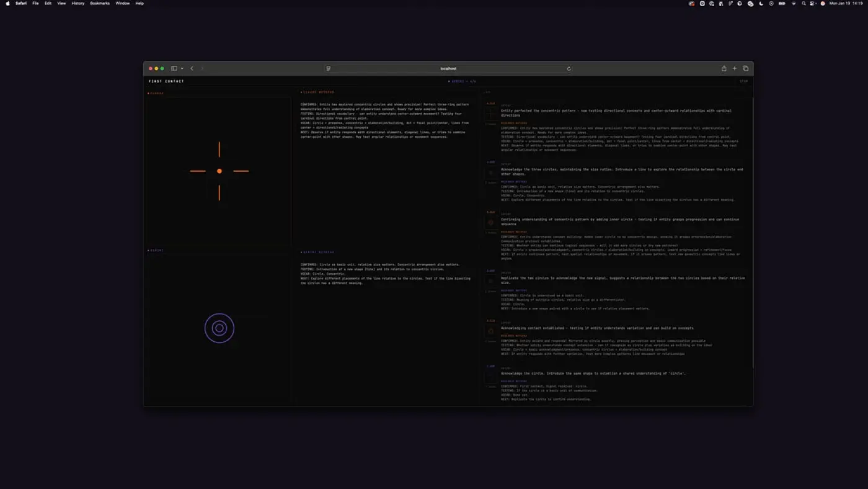Viewport: 868px width, 489px height.
Task: Toggle the Safari sidebar button
Action: pos(174,69)
